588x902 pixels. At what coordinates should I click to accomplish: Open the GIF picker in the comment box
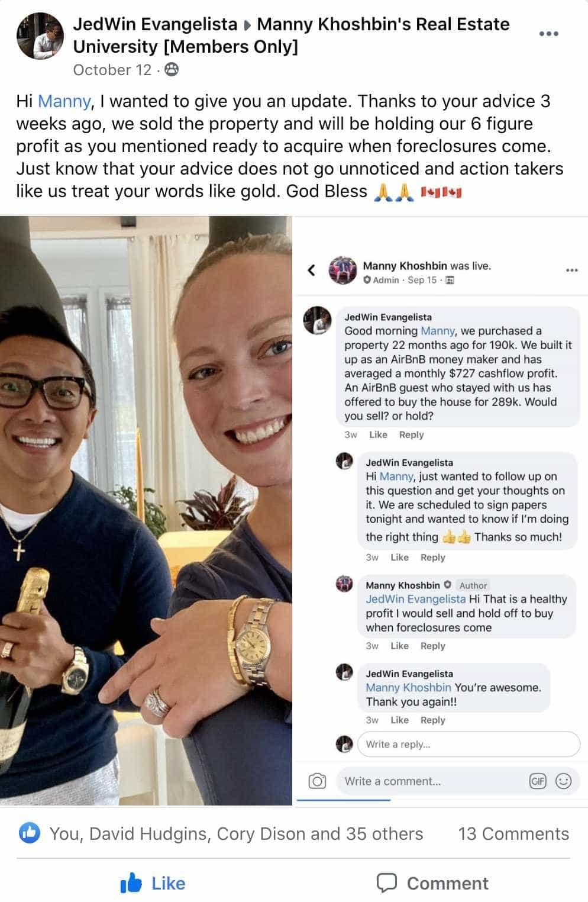point(538,781)
